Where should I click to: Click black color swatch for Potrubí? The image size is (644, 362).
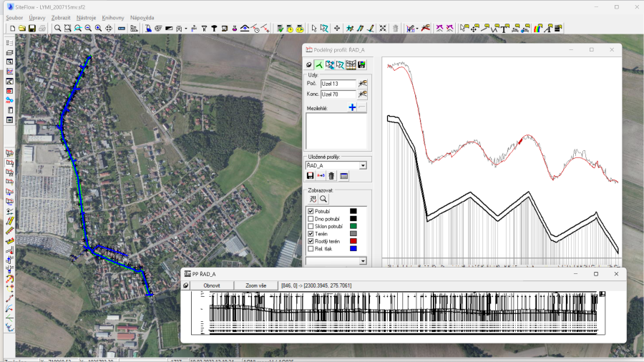coord(353,211)
